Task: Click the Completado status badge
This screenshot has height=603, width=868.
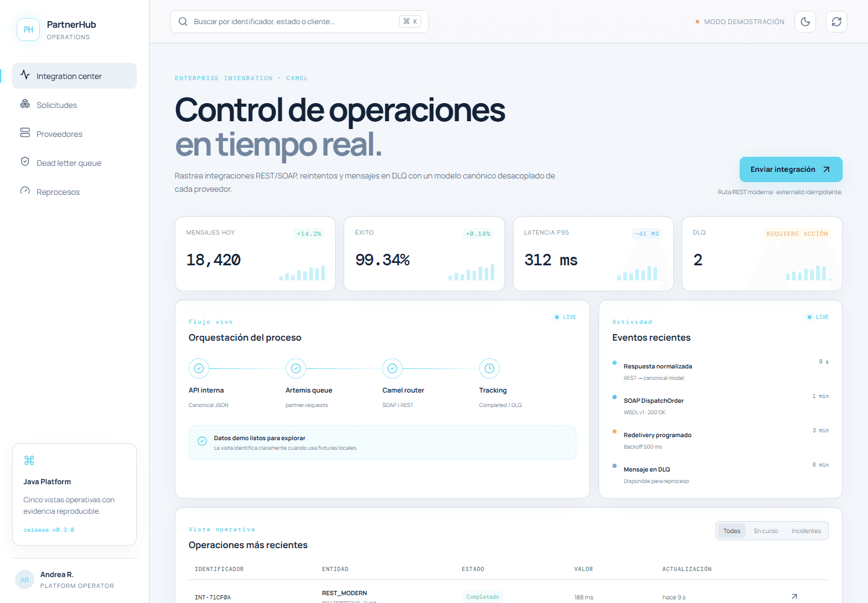Action: click(483, 597)
